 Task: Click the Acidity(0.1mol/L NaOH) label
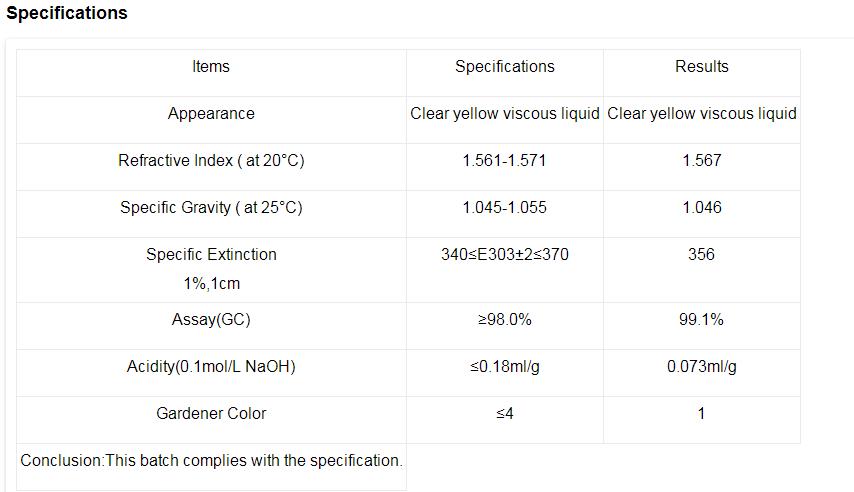tap(211, 367)
